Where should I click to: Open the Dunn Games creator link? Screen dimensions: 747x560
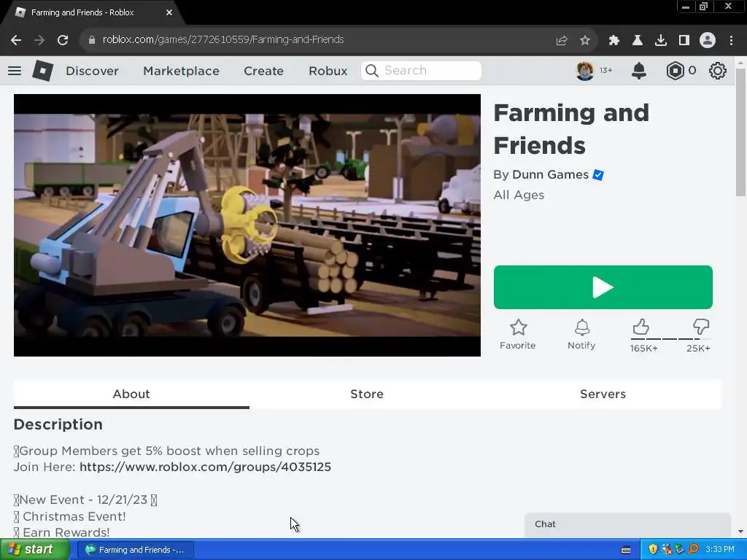[550, 175]
